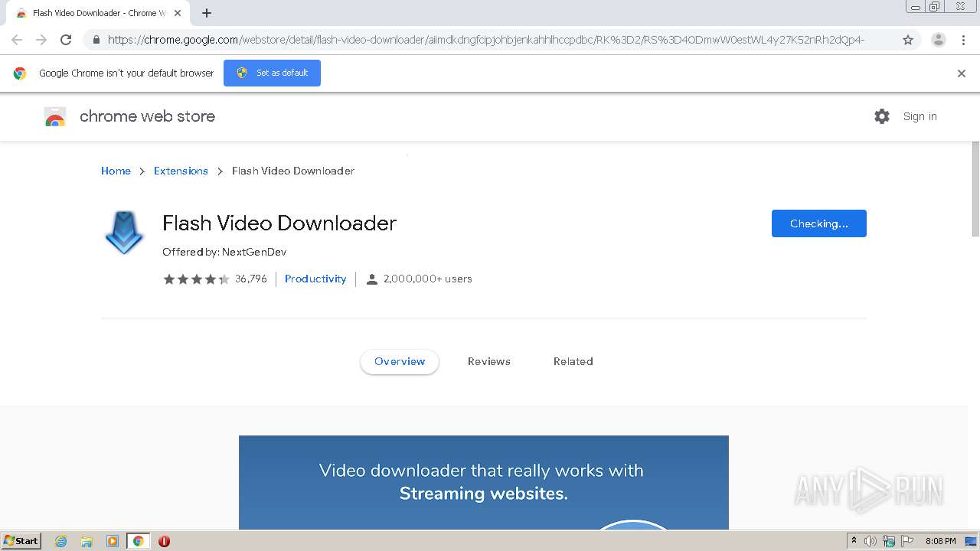Reload the page with refresh icon
Image resolution: width=980 pixels, height=551 pixels.
(x=66, y=40)
